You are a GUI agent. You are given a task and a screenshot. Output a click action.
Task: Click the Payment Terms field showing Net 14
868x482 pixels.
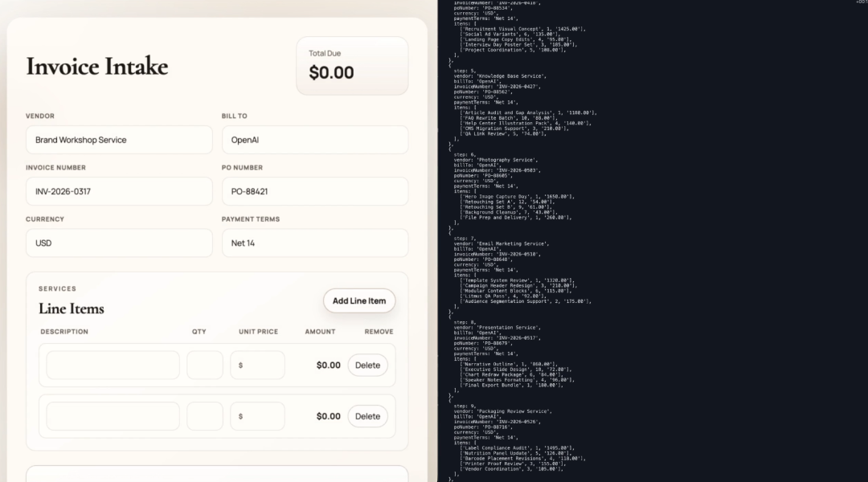(x=314, y=243)
